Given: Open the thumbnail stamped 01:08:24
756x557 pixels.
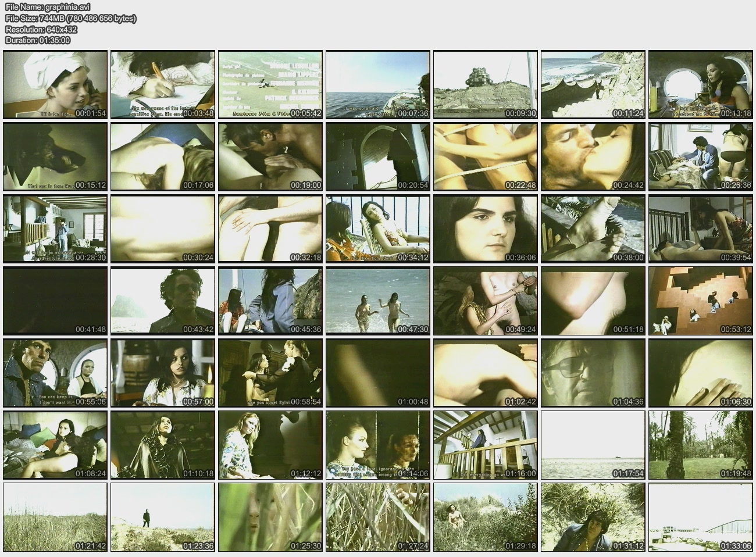Looking at the screenshot, I should click(x=55, y=445).
